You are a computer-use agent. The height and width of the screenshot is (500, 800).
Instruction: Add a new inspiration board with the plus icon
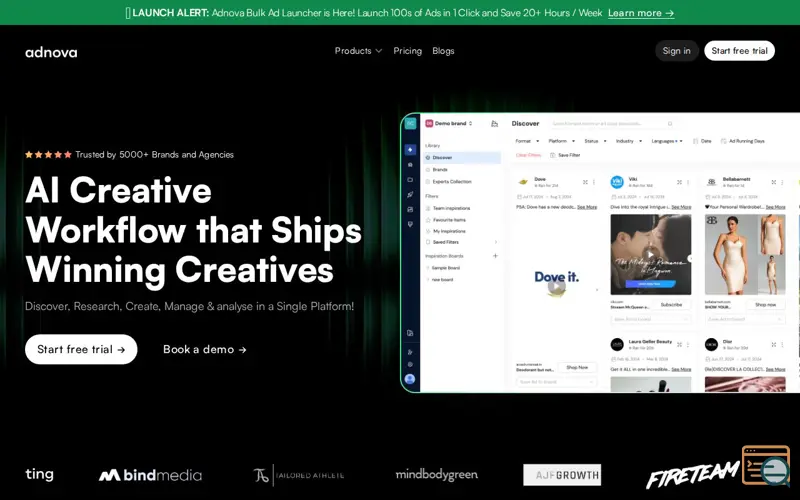pos(495,256)
